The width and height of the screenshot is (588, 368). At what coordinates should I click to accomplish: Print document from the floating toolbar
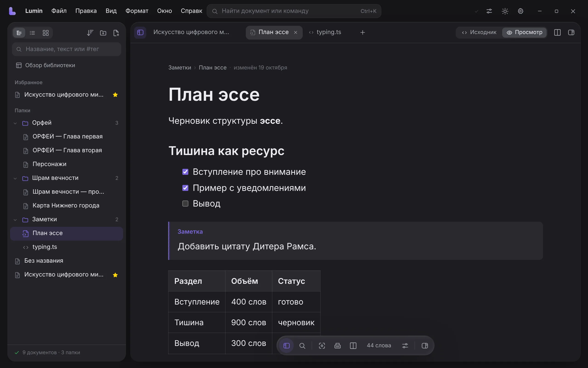[337, 346]
